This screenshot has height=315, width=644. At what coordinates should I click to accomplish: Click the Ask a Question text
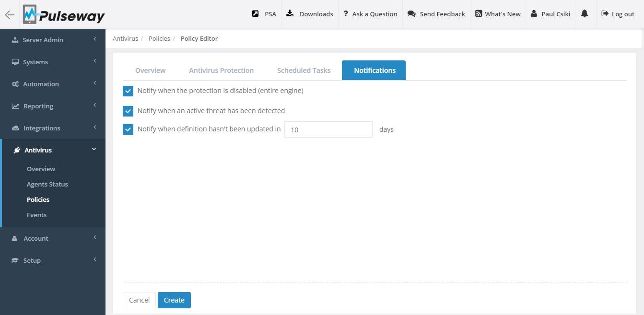coord(375,14)
